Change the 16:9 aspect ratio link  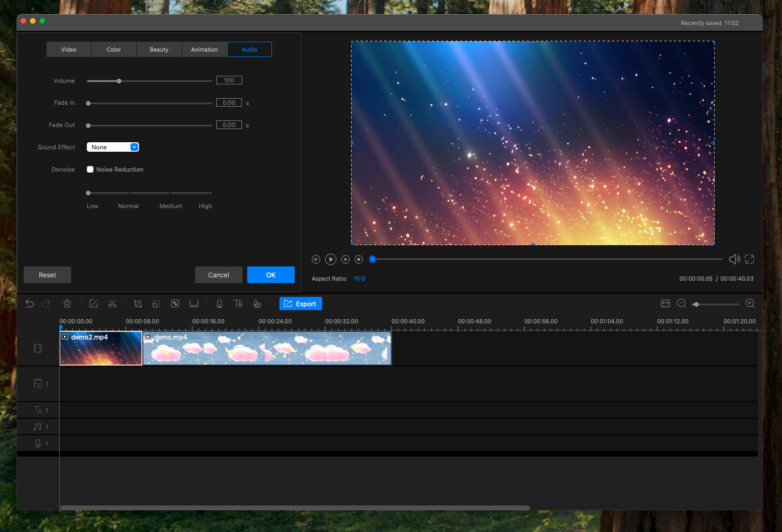click(359, 279)
